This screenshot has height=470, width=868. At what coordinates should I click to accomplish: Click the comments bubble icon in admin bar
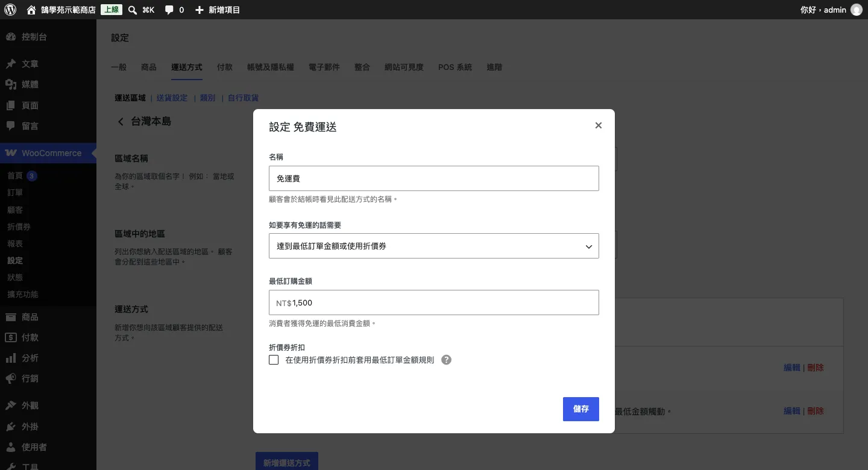point(169,10)
